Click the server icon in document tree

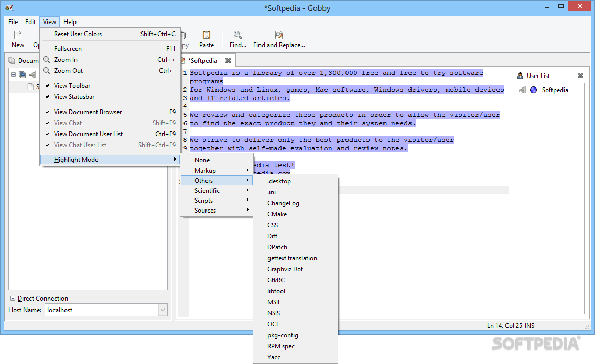(23, 75)
